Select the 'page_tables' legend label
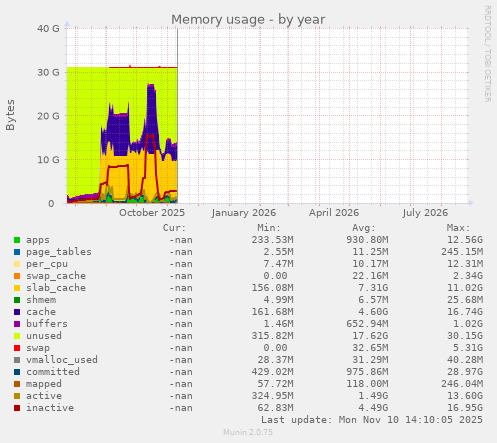 coord(59,252)
